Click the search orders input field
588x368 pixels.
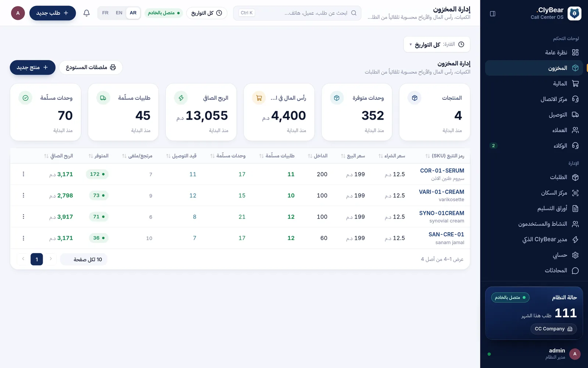[x=297, y=13]
